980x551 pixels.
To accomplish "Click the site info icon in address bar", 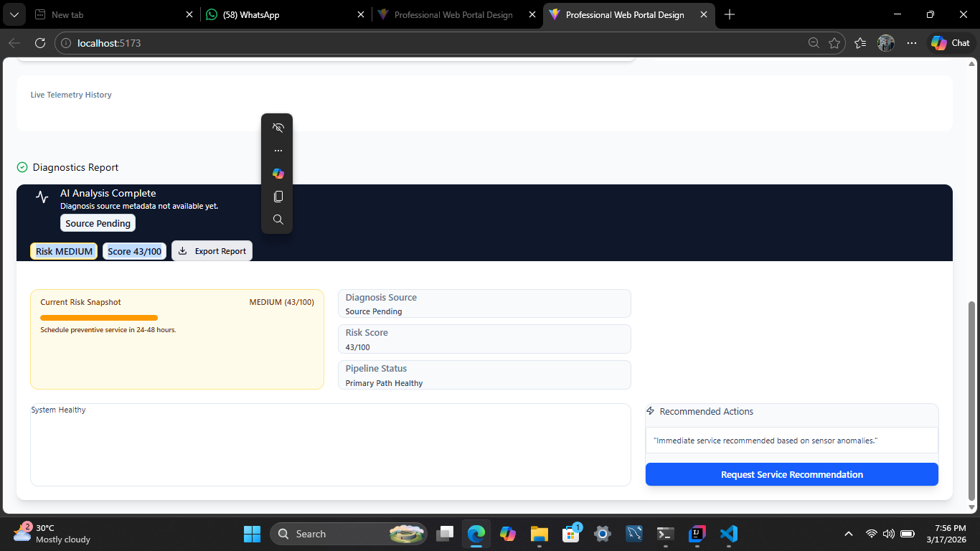I will 67,43.
